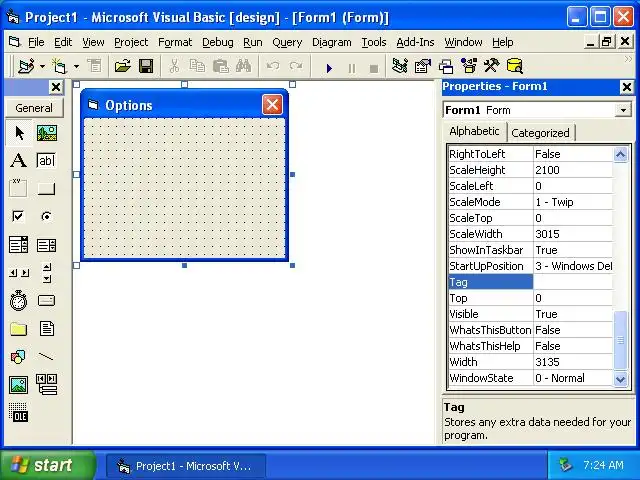Screen dimensions: 640x480
Task: Select the Image tool
Action: pos(19,384)
